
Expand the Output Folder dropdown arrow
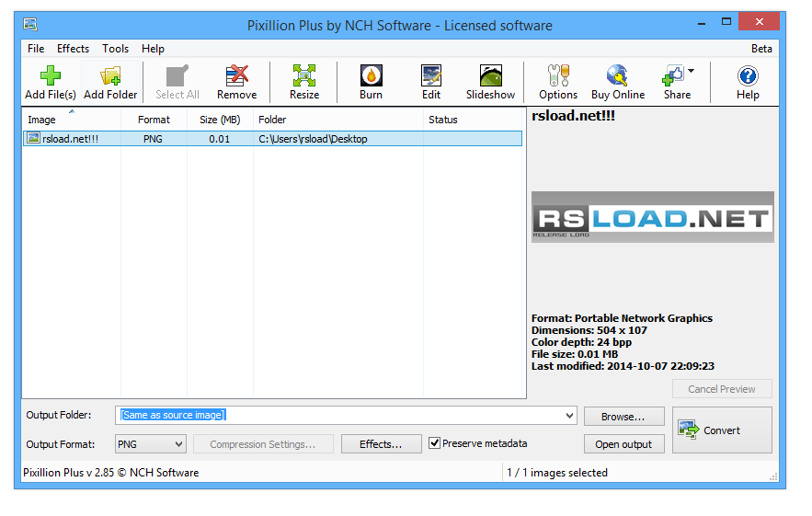[x=567, y=416]
